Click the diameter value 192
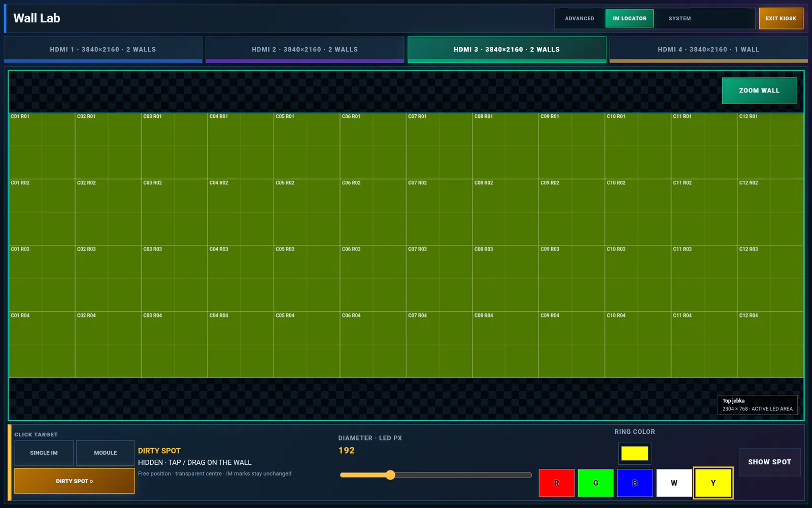The image size is (812, 508). [x=347, y=451]
